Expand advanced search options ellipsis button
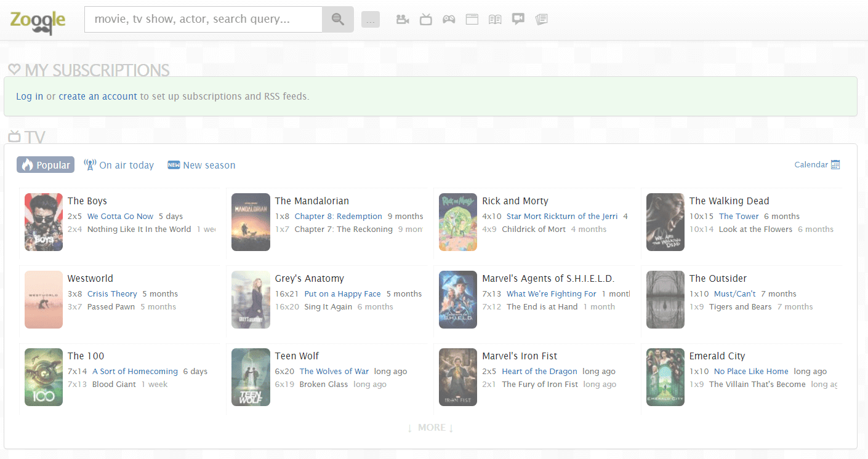868x459 pixels. (x=371, y=20)
